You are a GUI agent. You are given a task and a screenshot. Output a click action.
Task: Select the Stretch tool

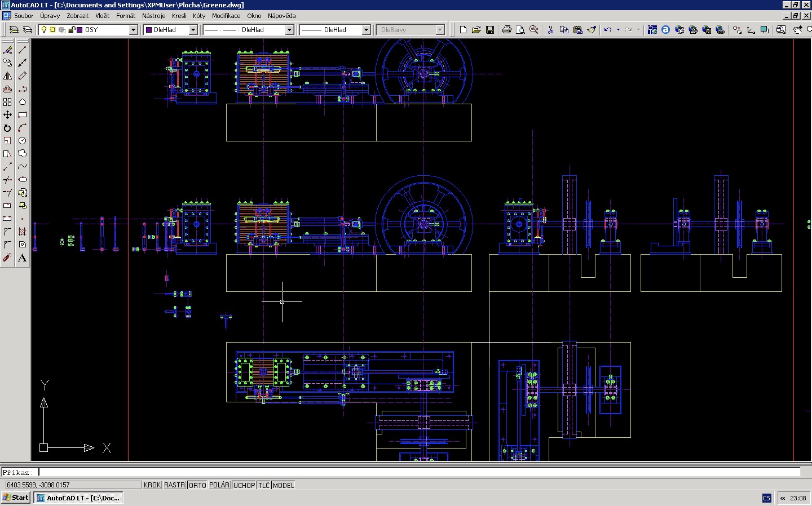tap(7, 153)
